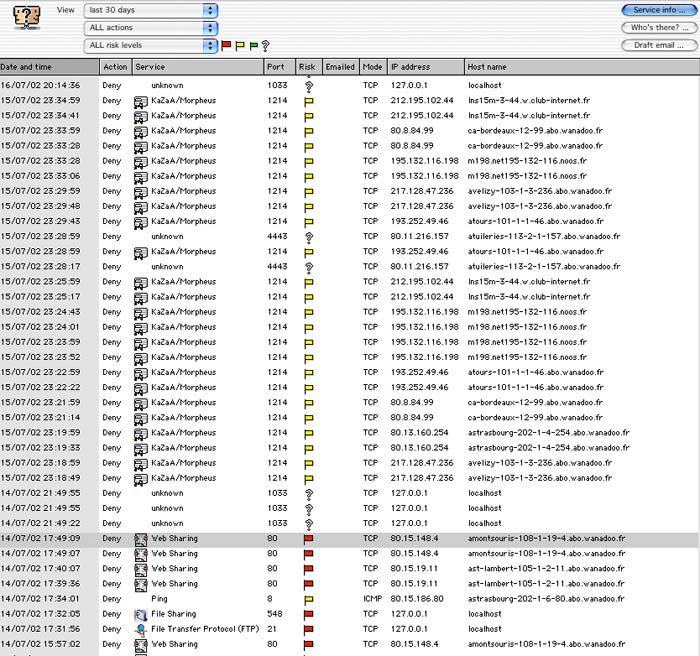The image size is (700, 656).
Task: Click ICMP mode in Ping row
Action: tap(372, 599)
